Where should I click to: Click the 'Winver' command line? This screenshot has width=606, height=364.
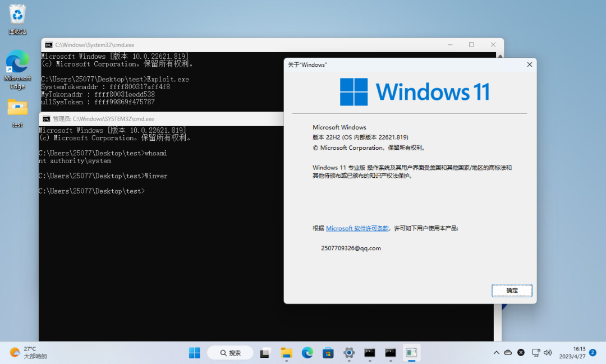tap(103, 176)
